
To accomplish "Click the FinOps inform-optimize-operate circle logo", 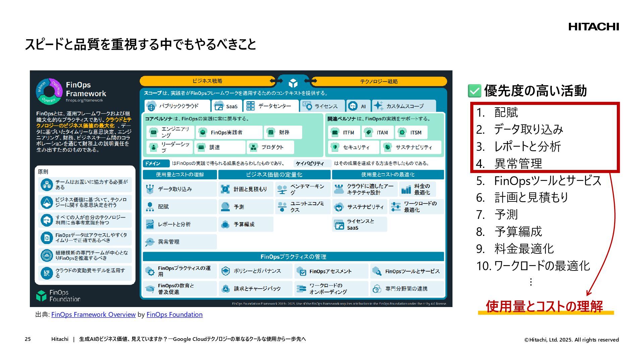I will (49, 92).
